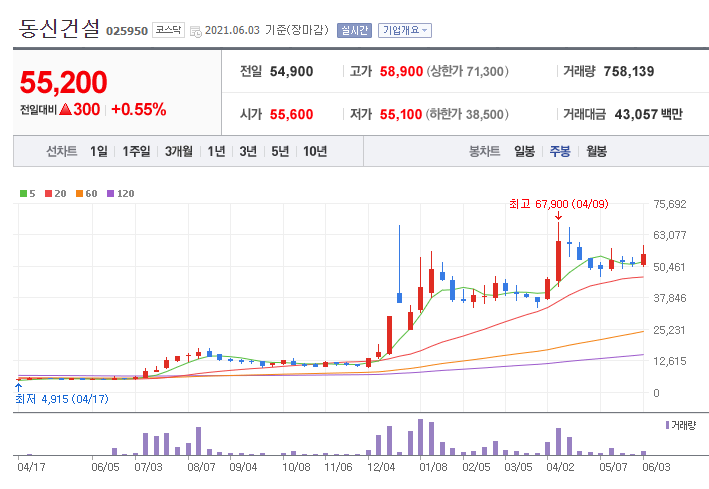Click the 고가 value 58,900
709x489 pixels.
401,71
